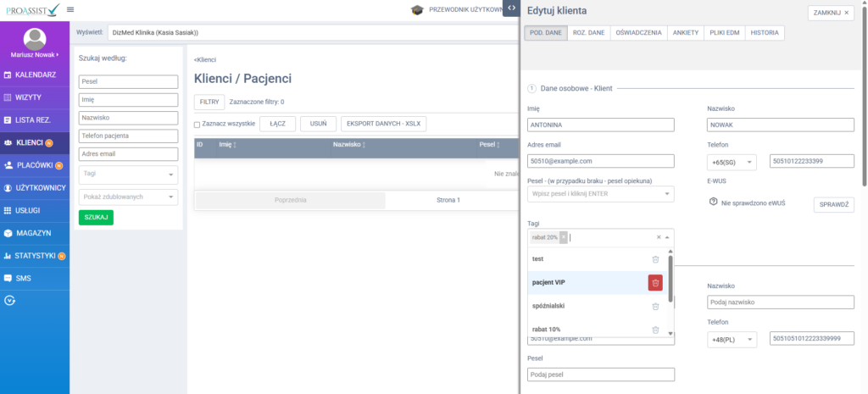Delete the 'test' tag via trash icon
This screenshot has height=394, width=868.
tap(654, 259)
